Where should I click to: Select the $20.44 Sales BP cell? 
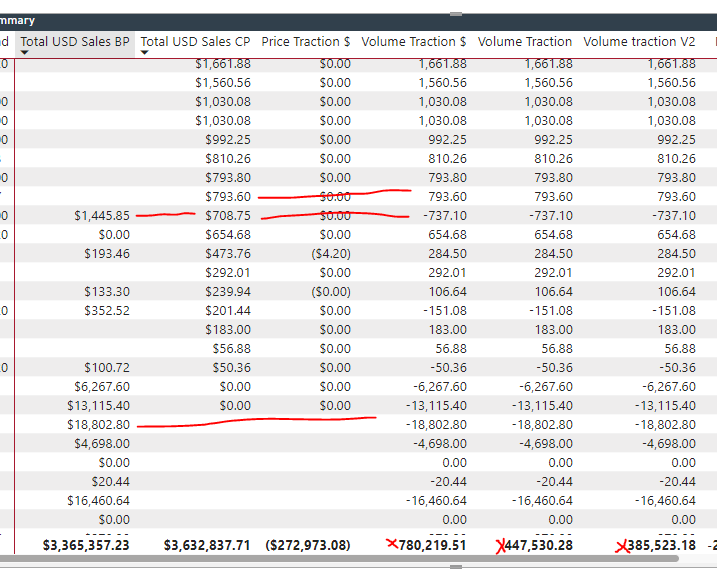click(110, 482)
